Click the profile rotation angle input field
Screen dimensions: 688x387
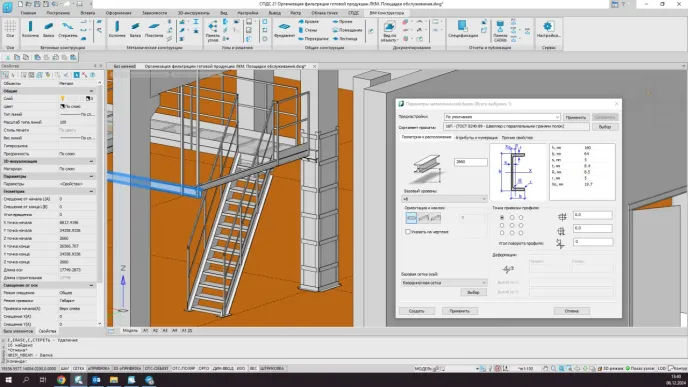(x=593, y=242)
